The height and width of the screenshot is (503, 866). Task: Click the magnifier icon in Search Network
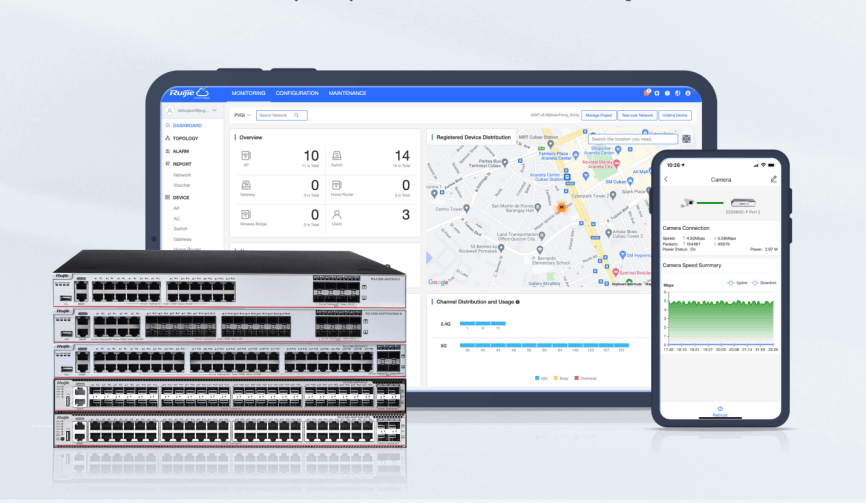pyautogui.click(x=297, y=115)
